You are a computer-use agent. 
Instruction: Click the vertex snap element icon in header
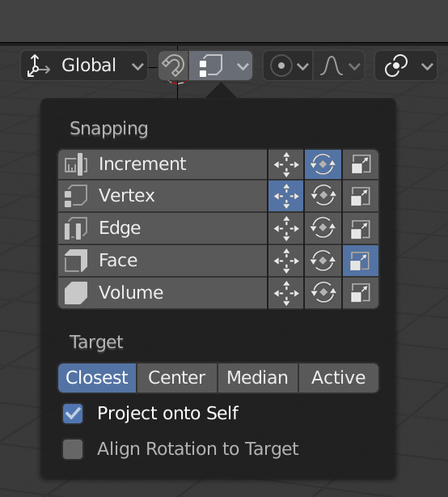tap(211, 66)
